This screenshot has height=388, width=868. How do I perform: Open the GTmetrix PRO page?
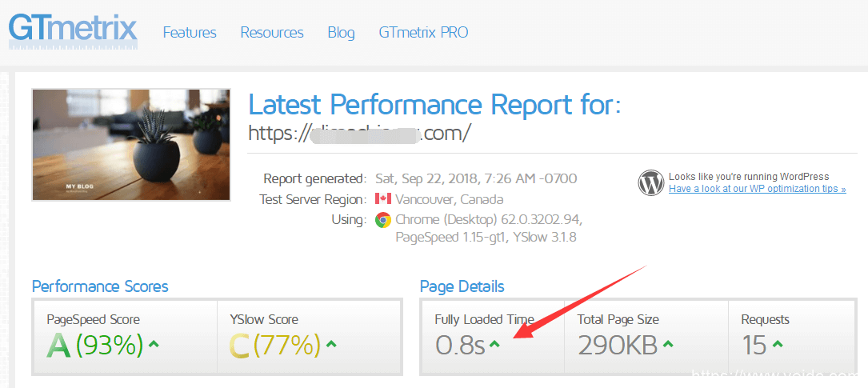(x=423, y=33)
